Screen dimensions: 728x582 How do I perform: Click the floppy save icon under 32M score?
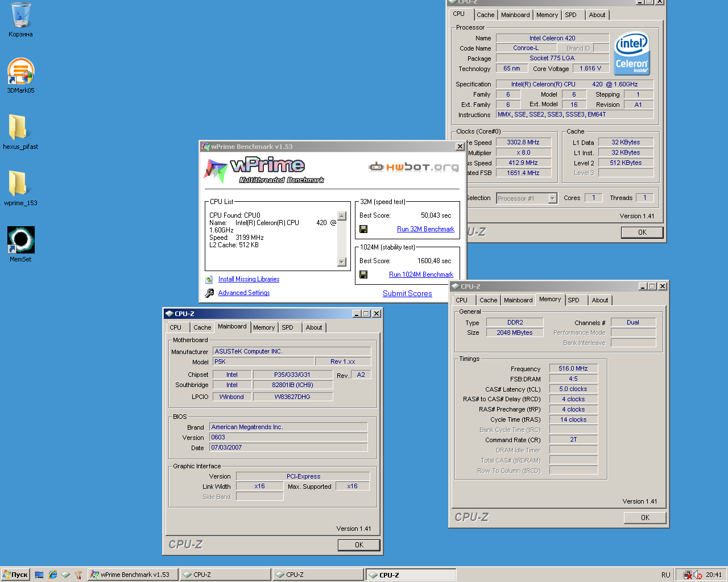(x=363, y=229)
